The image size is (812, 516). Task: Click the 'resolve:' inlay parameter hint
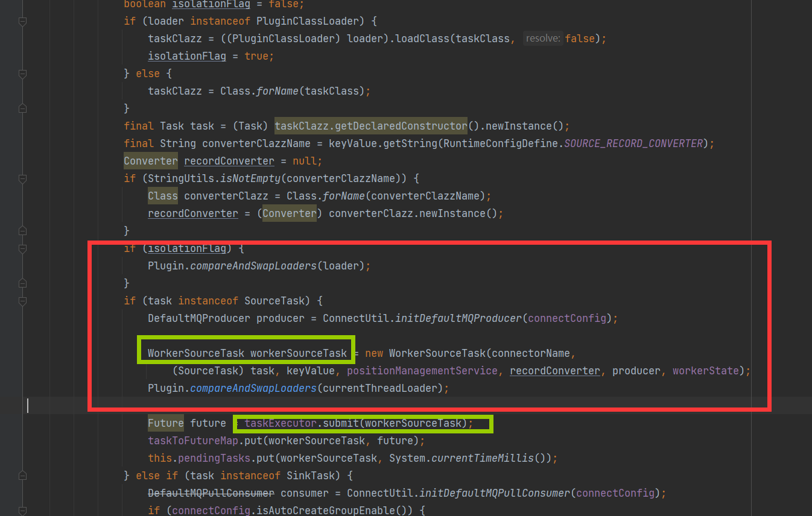[x=543, y=39]
